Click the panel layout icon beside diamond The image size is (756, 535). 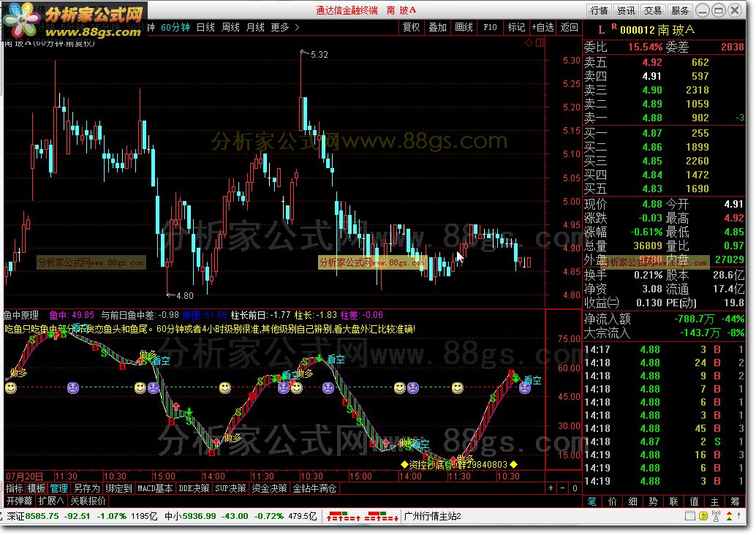[x=540, y=42]
